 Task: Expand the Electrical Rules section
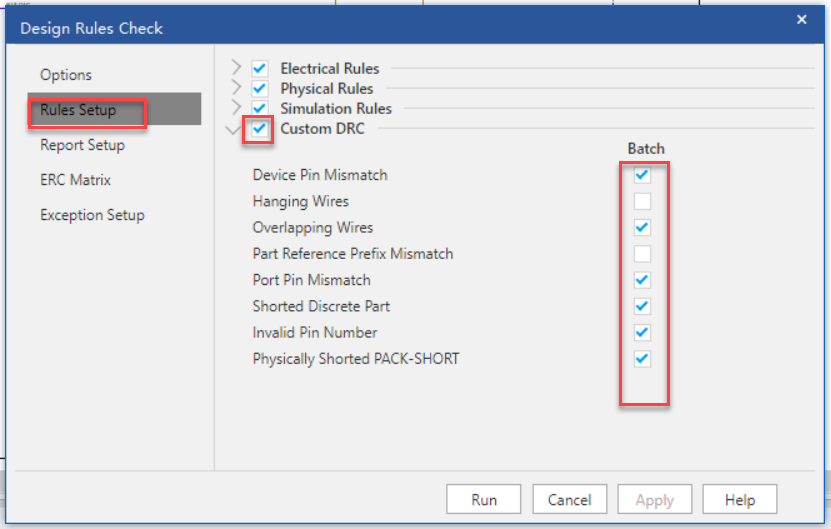[236, 68]
